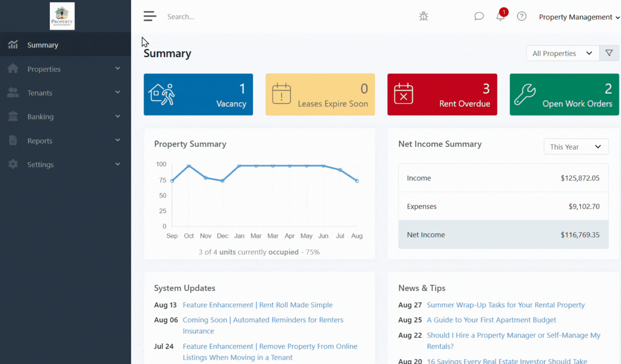The height and width of the screenshot is (364, 621).
Task: Open the Vacancy summary card
Action: (x=198, y=95)
